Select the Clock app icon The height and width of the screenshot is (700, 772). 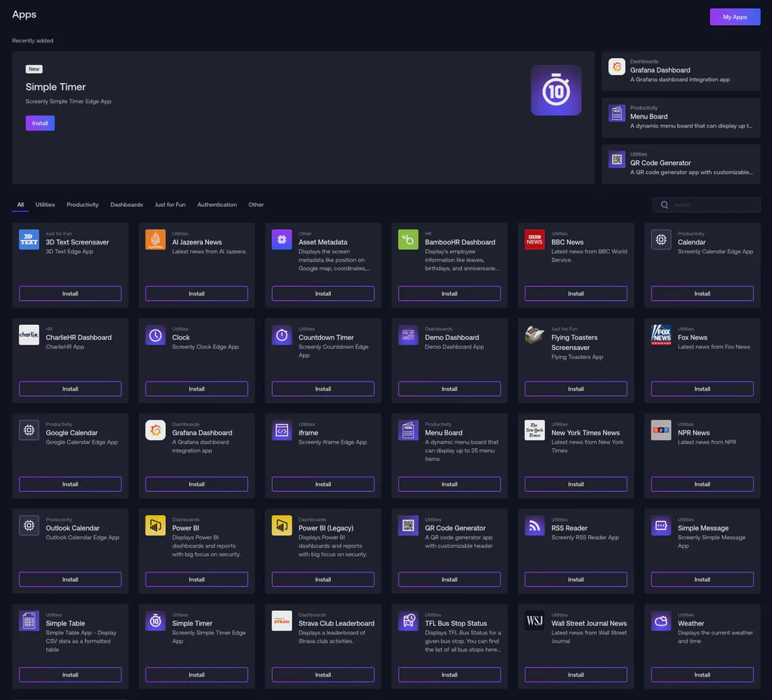155,334
